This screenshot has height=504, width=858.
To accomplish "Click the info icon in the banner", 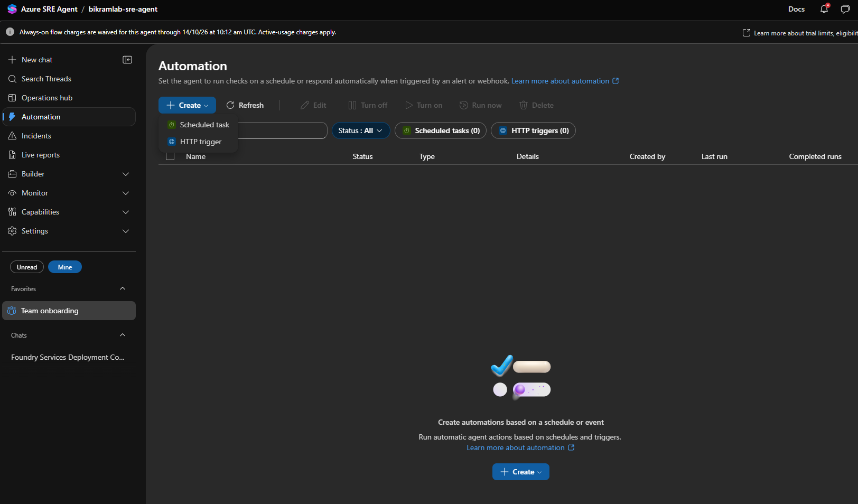I will pos(10,32).
